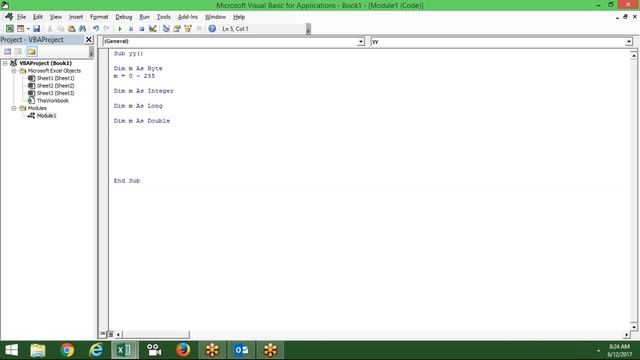
Task: Click the line 'Dim m As Double' in the code
Action: point(142,121)
